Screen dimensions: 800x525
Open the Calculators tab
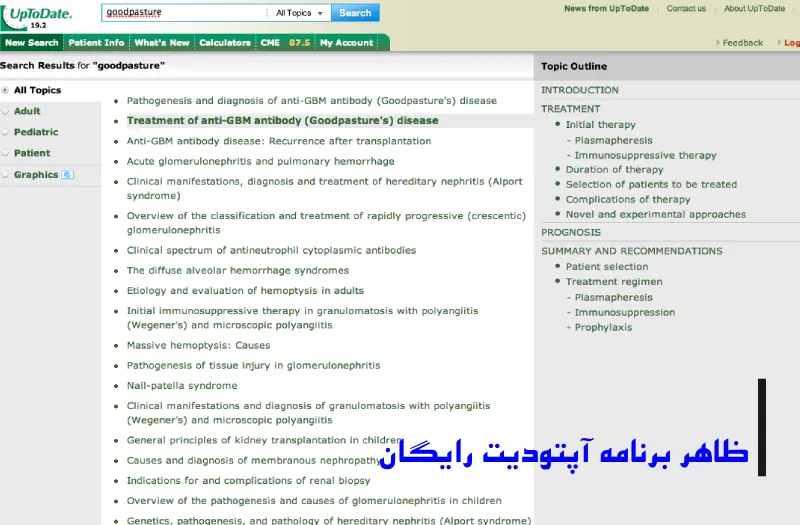pos(224,42)
